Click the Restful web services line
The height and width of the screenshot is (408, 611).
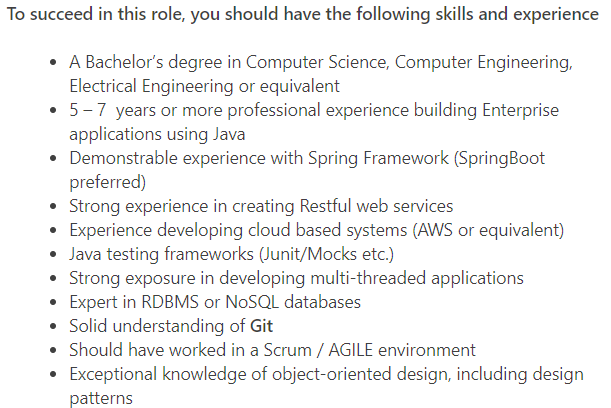click(x=261, y=206)
